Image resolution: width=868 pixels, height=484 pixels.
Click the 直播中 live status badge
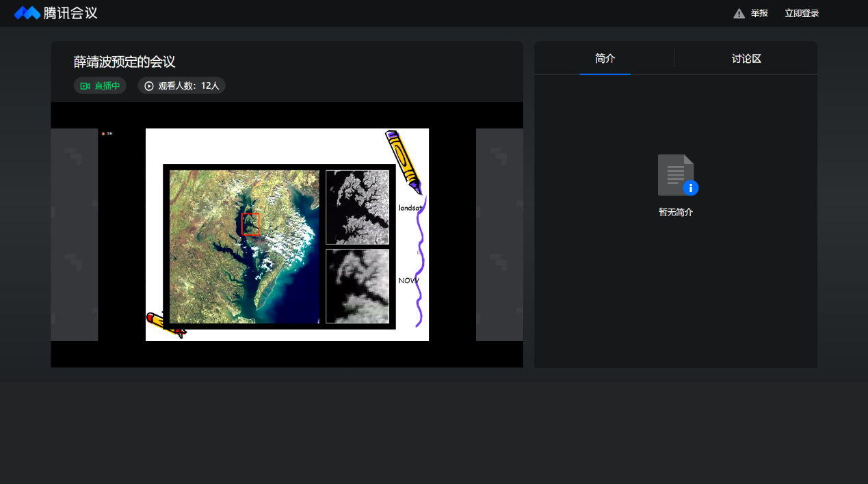pyautogui.click(x=100, y=86)
